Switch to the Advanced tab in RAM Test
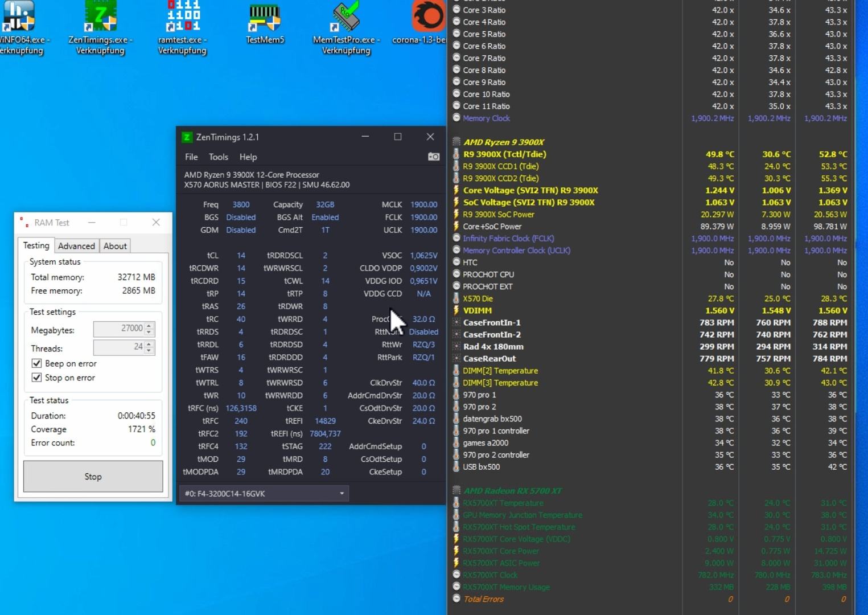 tap(76, 246)
